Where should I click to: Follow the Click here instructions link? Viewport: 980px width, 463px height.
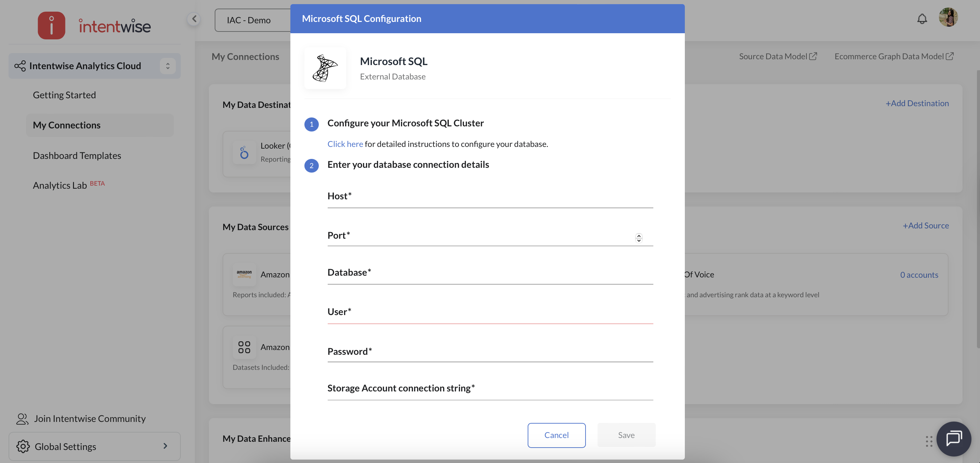point(345,144)
